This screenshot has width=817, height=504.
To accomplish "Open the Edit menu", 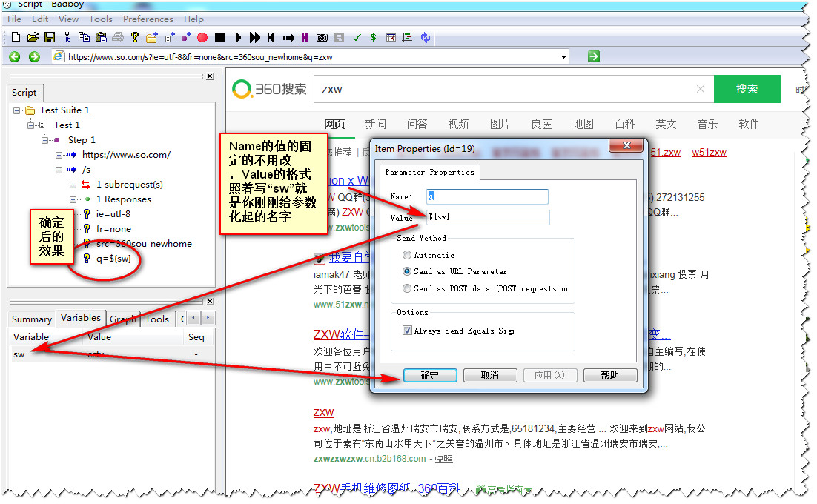I will [40, 19].
